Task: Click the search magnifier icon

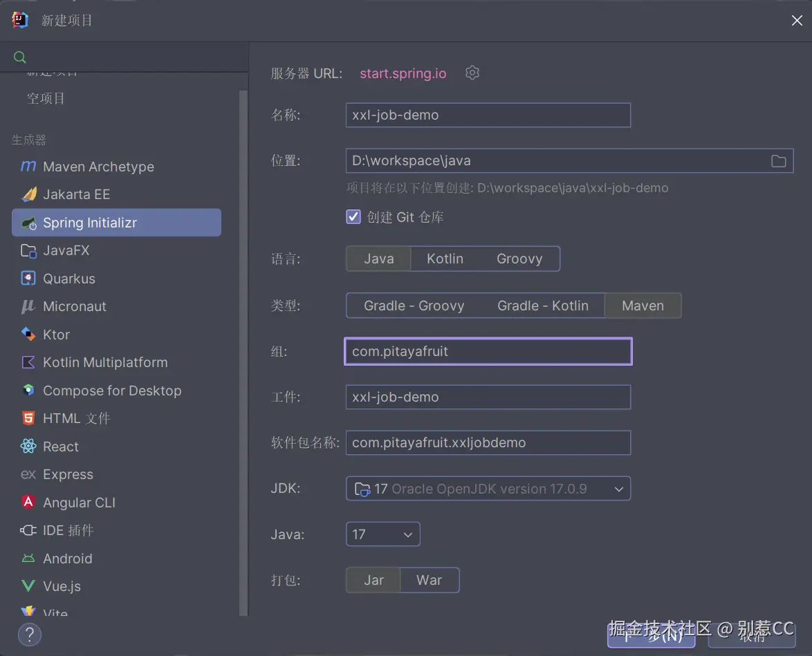Action: (19, 57)
